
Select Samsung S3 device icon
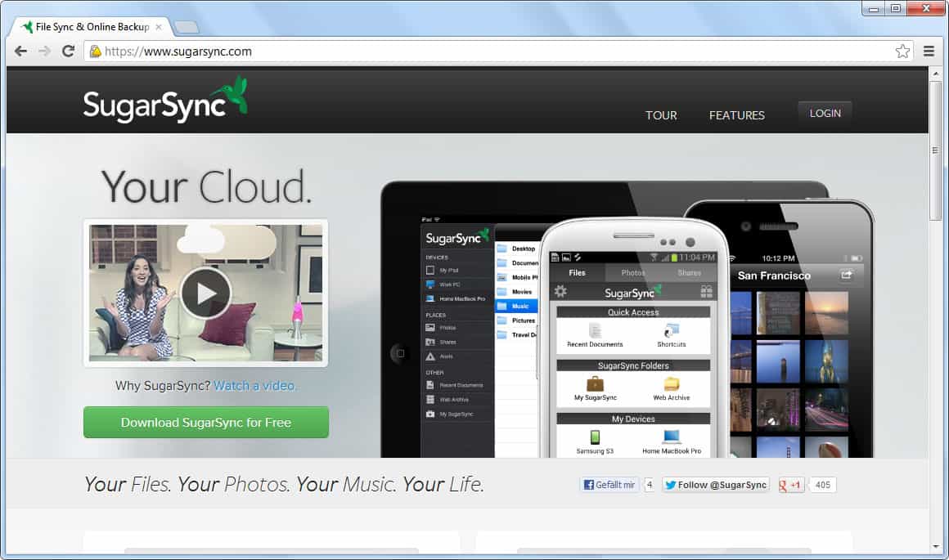pyautogui.click(x=595, y=437)
